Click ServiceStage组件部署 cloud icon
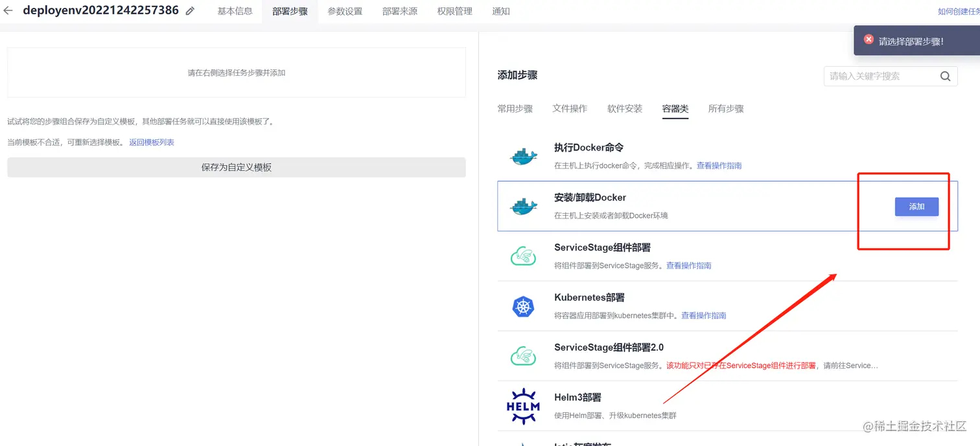The width and height of the screenshot is (980, 446). pyautogui.click(x=523, y=256)
